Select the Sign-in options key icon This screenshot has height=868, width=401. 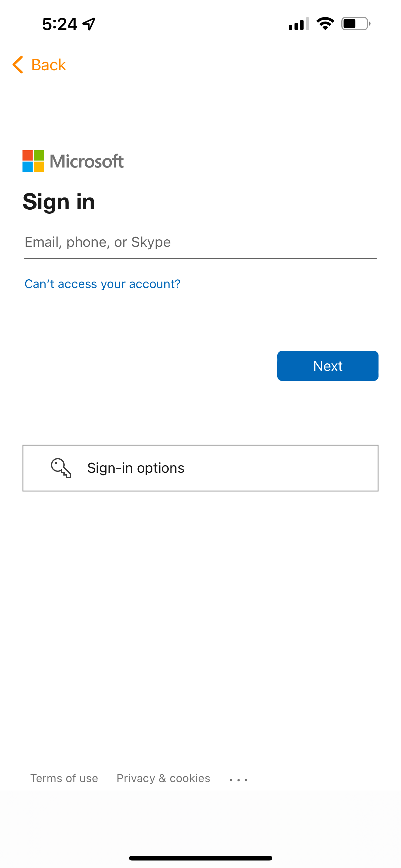pos(61,468)
